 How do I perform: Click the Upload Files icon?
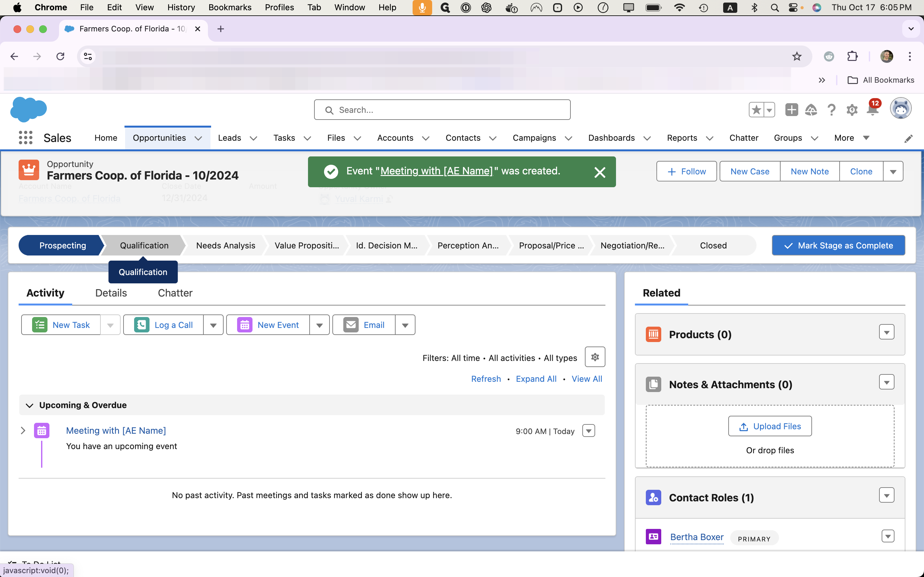click(743, 426)
